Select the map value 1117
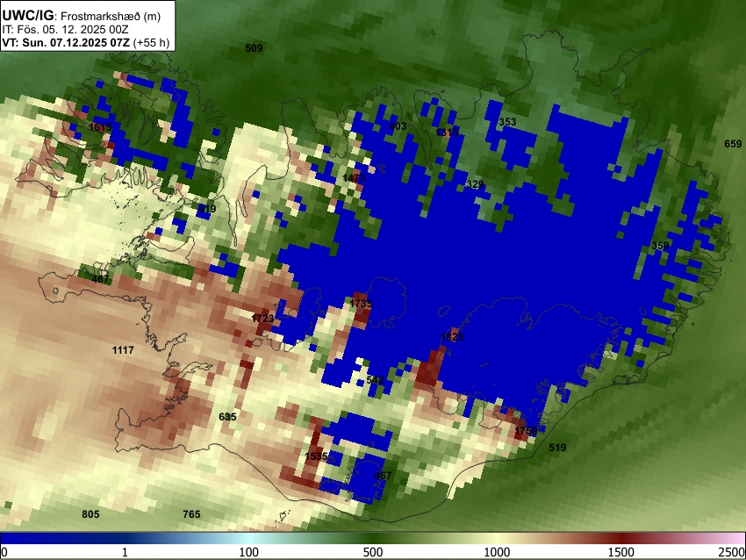 click(x=123, y=350)
